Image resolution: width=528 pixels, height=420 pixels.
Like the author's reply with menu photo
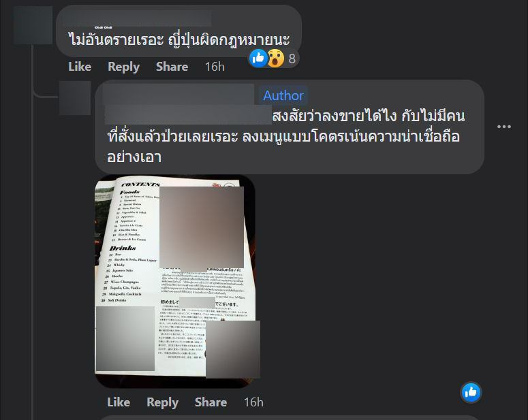click(x=119, y=402)
